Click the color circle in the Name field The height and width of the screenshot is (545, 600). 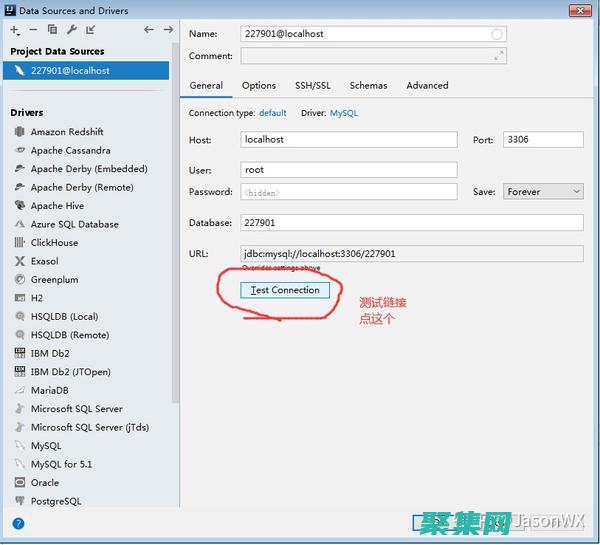(497, 34)
